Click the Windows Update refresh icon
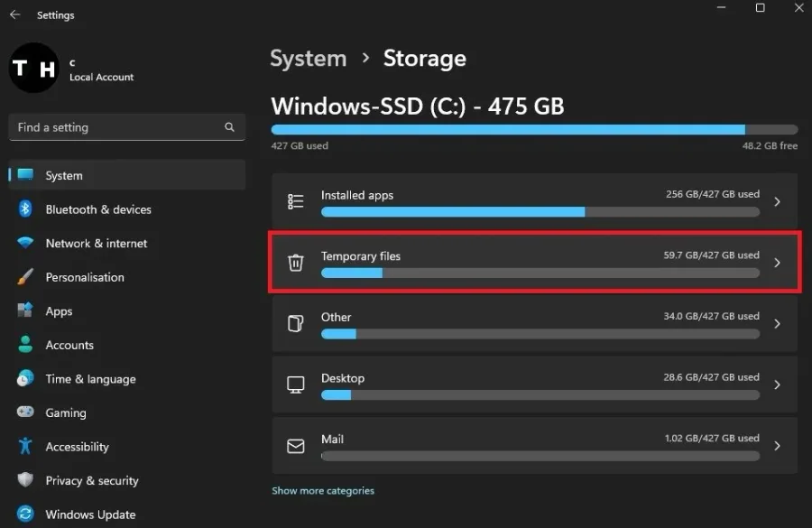Image resolution: width=812 pixels, height=528 pixels. (x=25, y=514)
